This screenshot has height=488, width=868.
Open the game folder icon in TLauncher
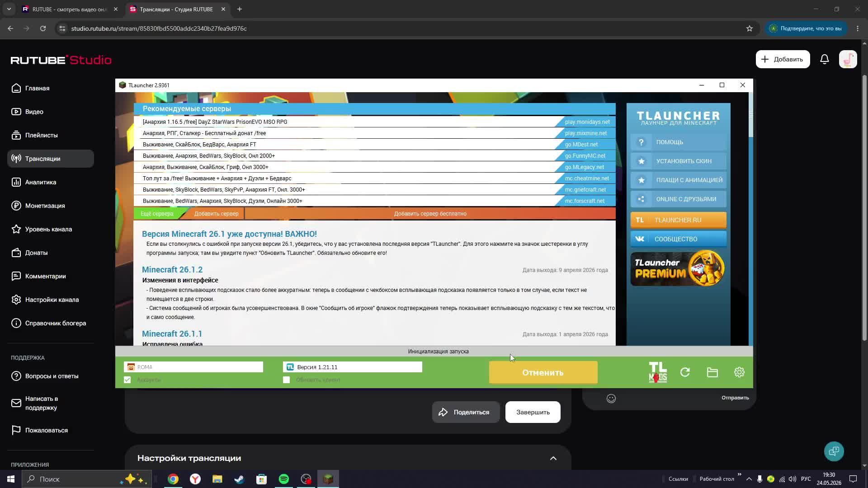(x=712, y=372)
